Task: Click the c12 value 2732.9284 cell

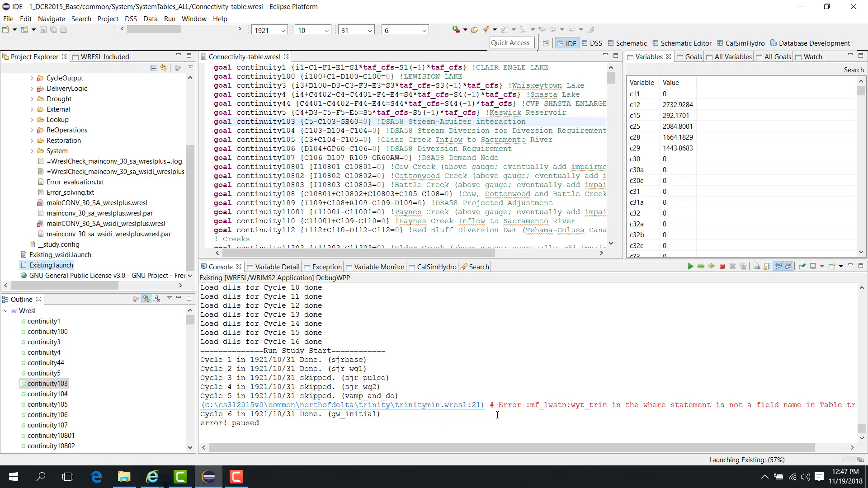Action: (x=678, y=105)
